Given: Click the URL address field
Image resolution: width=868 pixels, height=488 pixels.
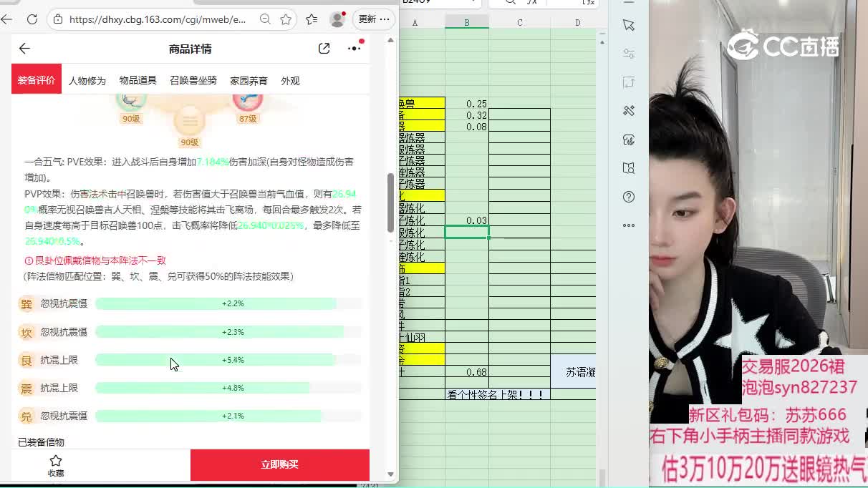Looking at the screenshot, I should pyautogui.click(x=157, y=19).
